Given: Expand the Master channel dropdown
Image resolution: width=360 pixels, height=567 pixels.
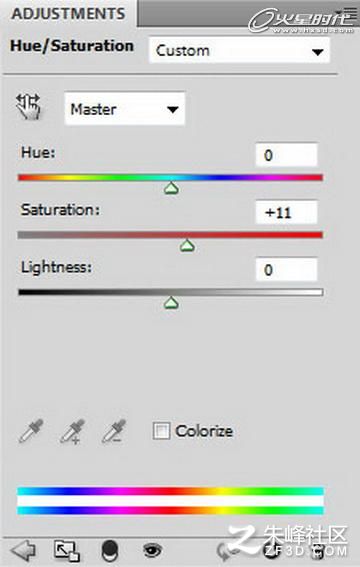Looking at the screenshot, I should tap(125, 109).
